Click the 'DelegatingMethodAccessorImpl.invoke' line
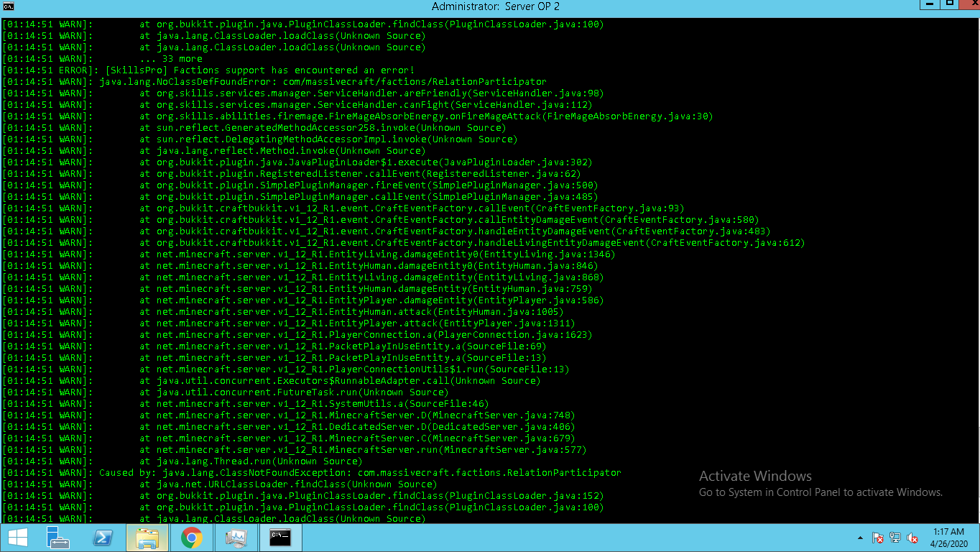 point(259,139)
